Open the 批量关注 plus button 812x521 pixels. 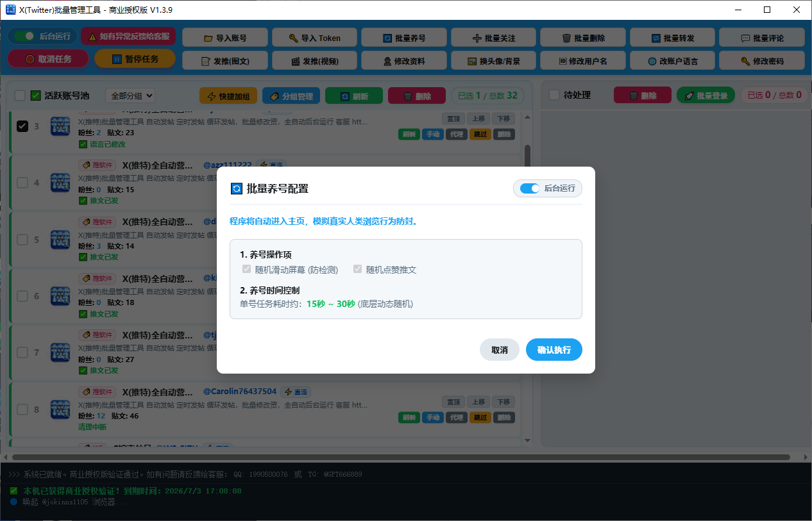pyautogui.click(x=493, y=38)
